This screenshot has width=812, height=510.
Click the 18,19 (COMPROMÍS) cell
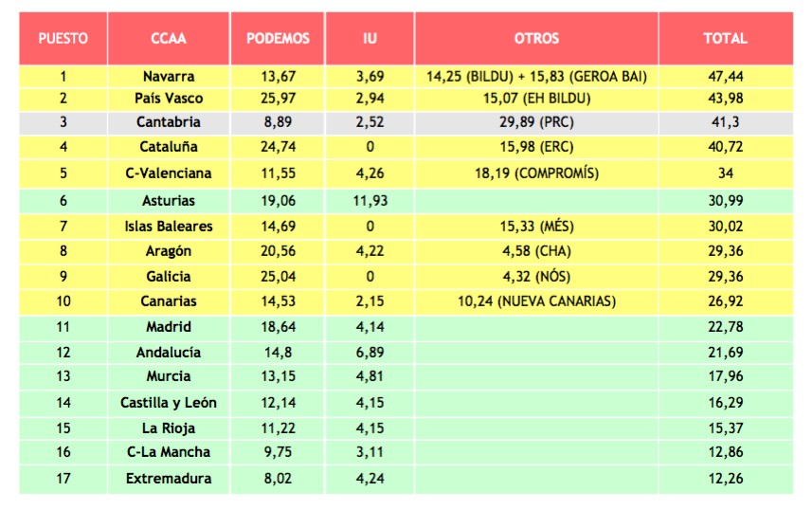click(536, 173)
